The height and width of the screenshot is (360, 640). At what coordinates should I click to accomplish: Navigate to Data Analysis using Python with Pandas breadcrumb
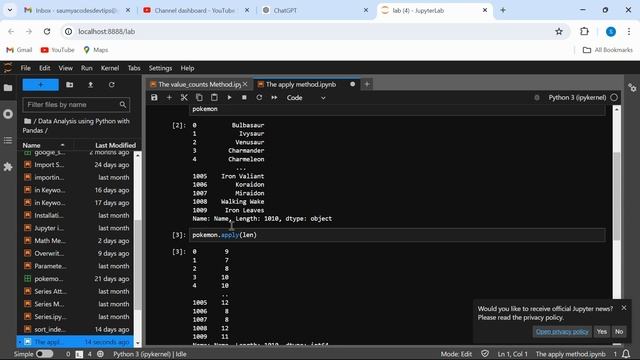76,126
